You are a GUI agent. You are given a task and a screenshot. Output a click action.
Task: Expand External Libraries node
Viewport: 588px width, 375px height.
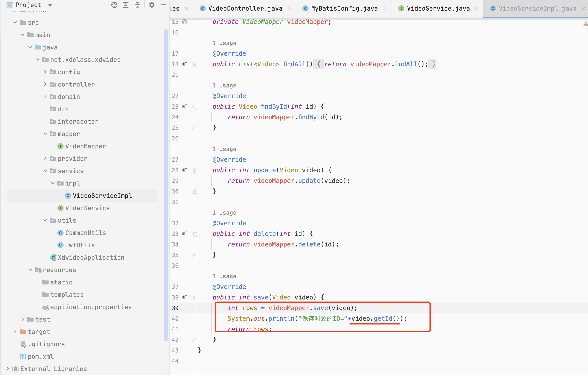(x=8, y=369)
